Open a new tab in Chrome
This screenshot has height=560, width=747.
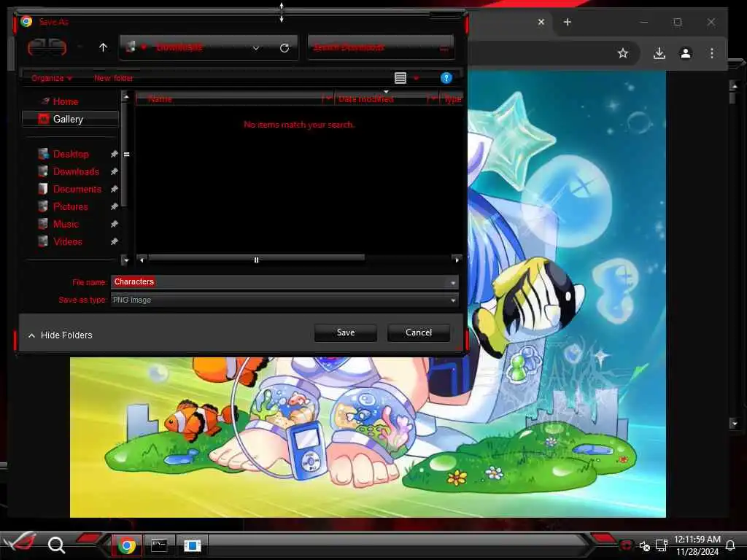[x=568, y=22]
